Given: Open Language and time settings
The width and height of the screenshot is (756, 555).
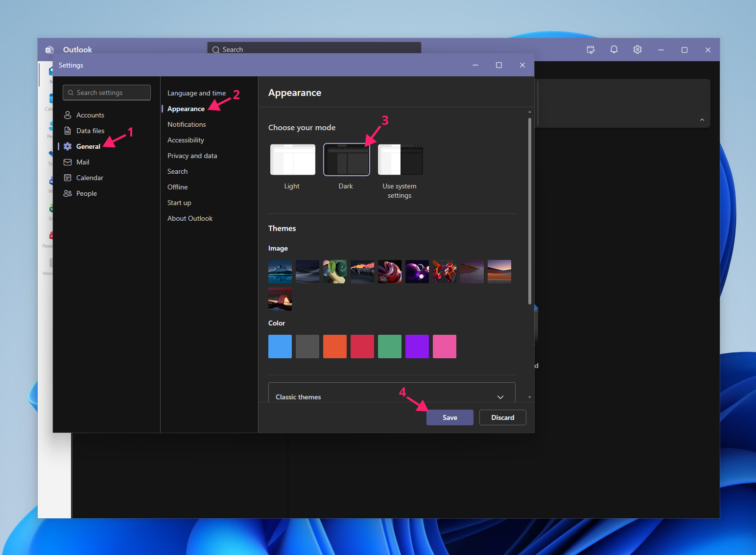Looking at the screenshot, I should pyautogui.click(x=196, y=93).
